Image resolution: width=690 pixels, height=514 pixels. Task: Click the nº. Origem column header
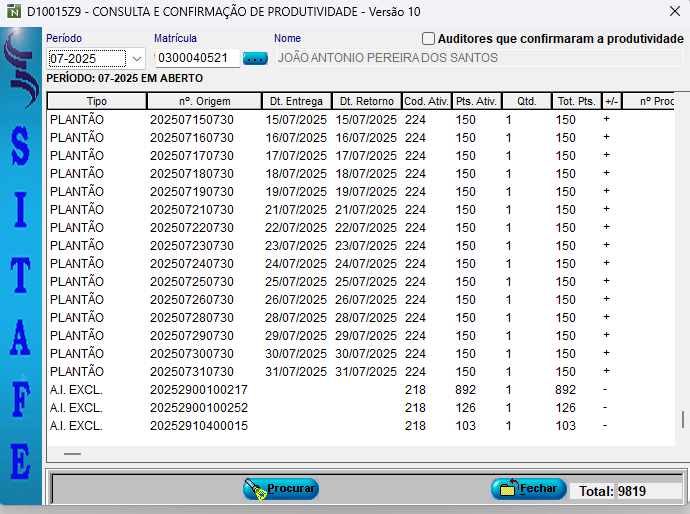point(205,101)
